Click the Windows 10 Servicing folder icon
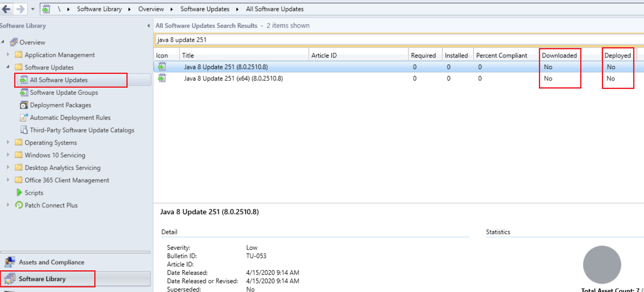 [18, 155]
